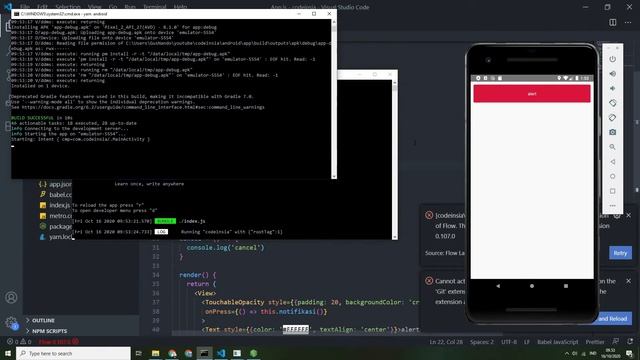Click the emulator volume down icon
This screenshot has width=640, height=360.
point(612,89)
